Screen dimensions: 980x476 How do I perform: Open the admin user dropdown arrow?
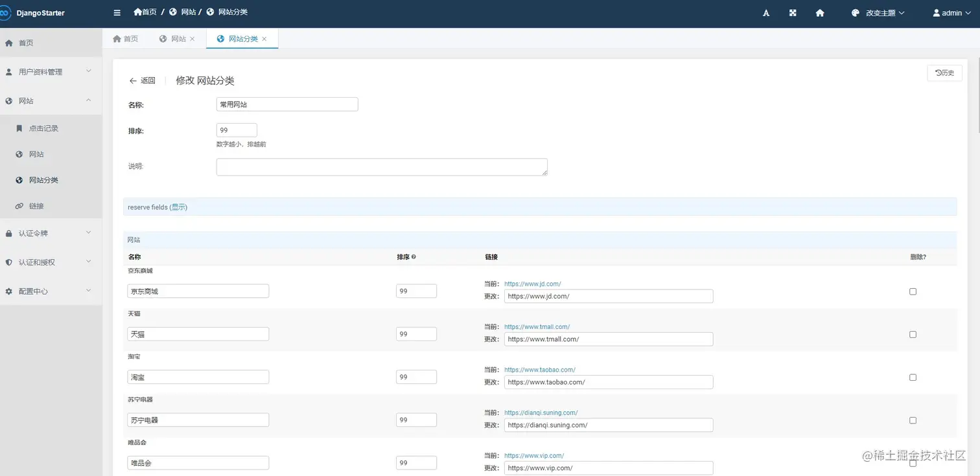pyautogui.click(x=968, y=13)
